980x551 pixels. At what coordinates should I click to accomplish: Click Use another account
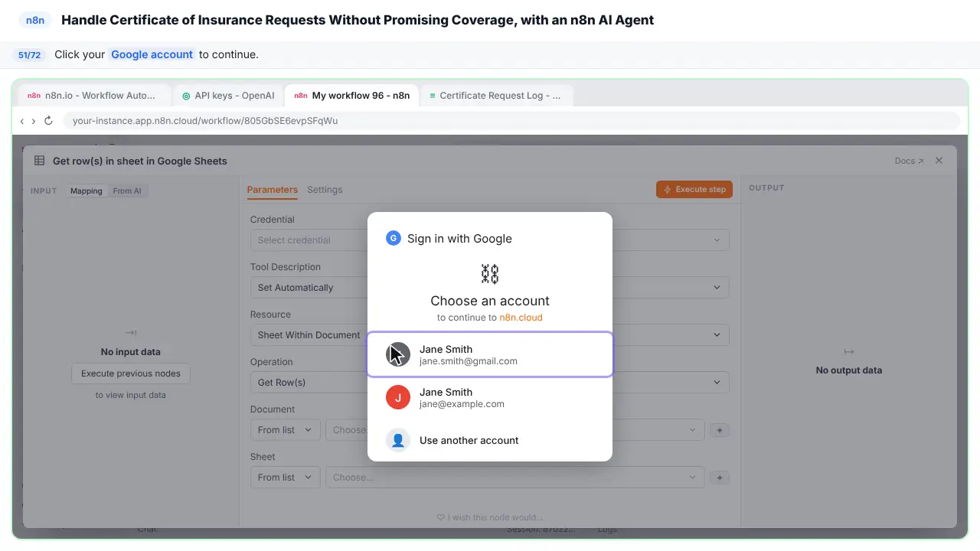tap(490, 440)
